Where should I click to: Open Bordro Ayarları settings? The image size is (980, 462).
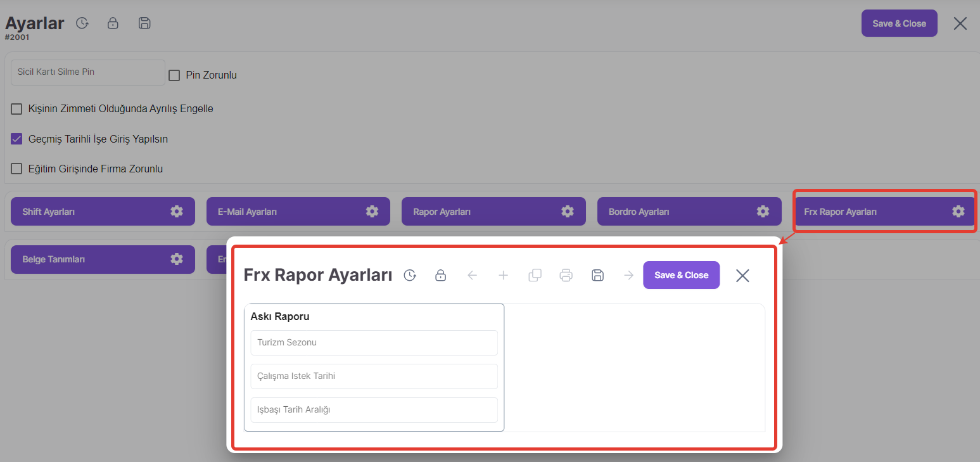689,212
